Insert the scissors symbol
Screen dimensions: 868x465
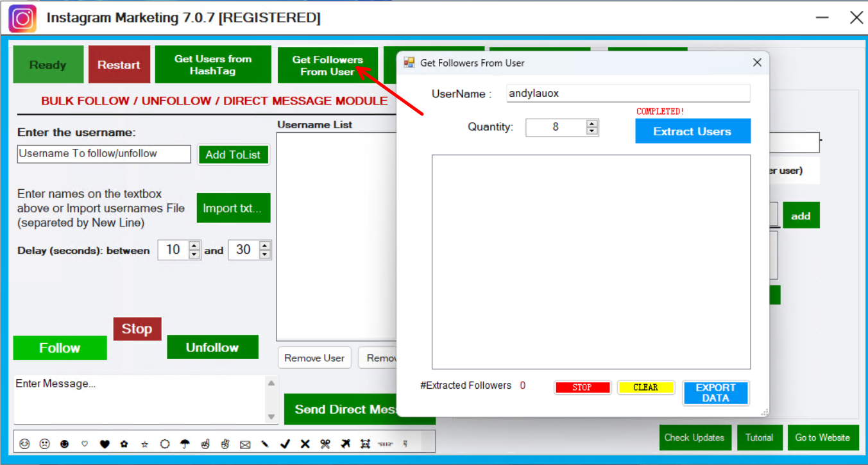[x=325, y=443]
